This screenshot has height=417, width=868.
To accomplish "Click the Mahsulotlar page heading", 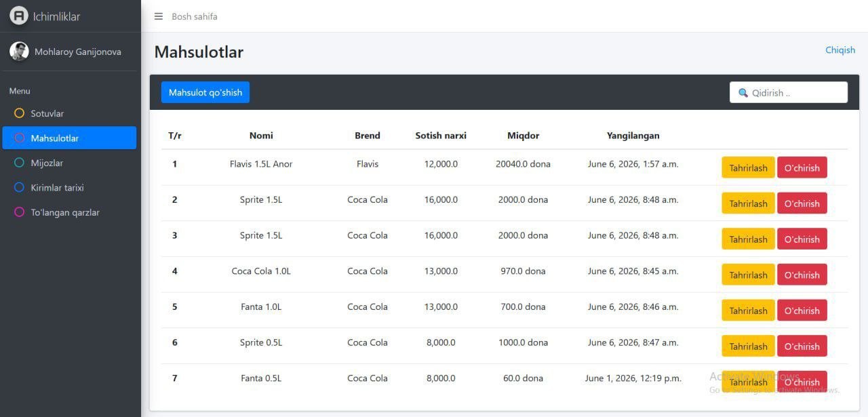I will click(x=199, y=52).
